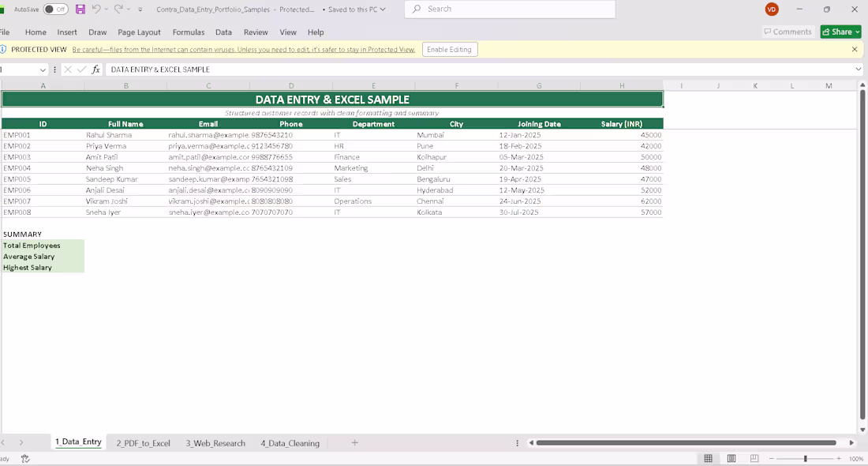The image size is (868, 466).
Task: Click the EMP004 ID cell
Action: (43, 168)
